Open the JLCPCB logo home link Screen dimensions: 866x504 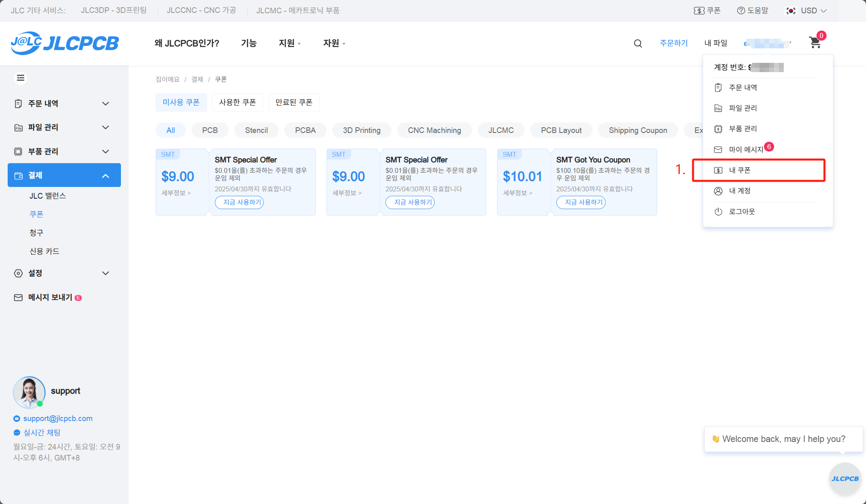tap(65, 43)
